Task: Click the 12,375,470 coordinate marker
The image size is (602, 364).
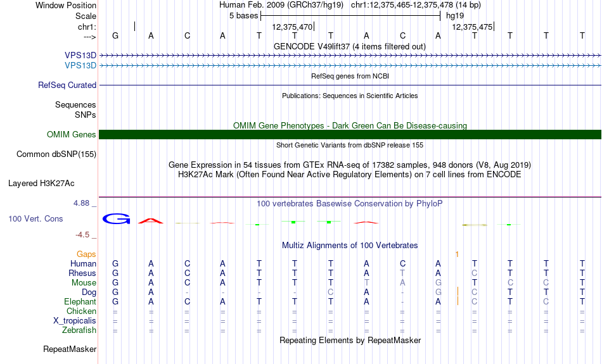Action: tap(293, 27)
